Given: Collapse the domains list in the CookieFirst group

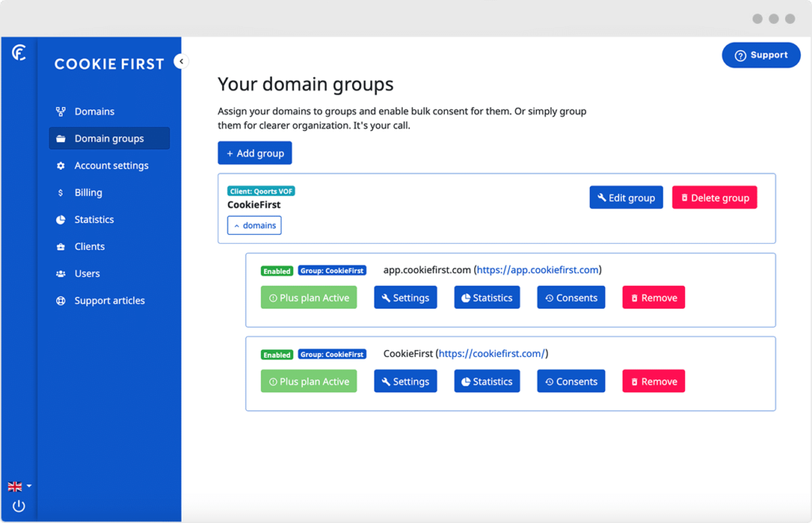Looking at the screenshot, I should click(254, 225).
